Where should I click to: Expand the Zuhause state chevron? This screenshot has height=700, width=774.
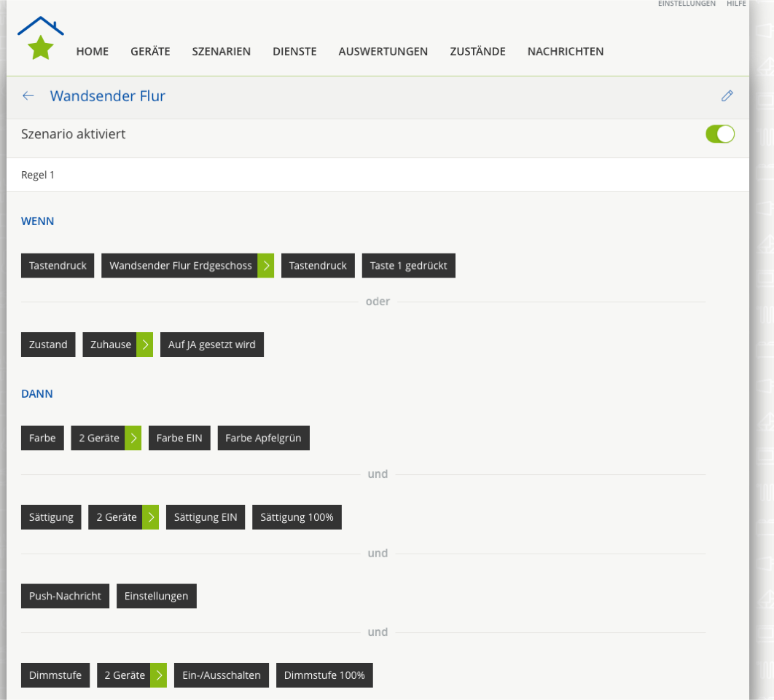point(145,345)
